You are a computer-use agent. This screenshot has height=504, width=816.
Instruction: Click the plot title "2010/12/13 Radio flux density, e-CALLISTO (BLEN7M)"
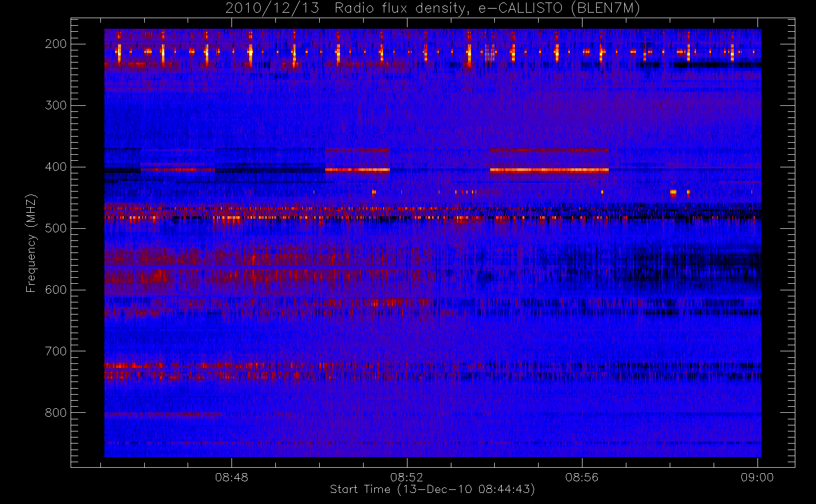coord(433,9)
